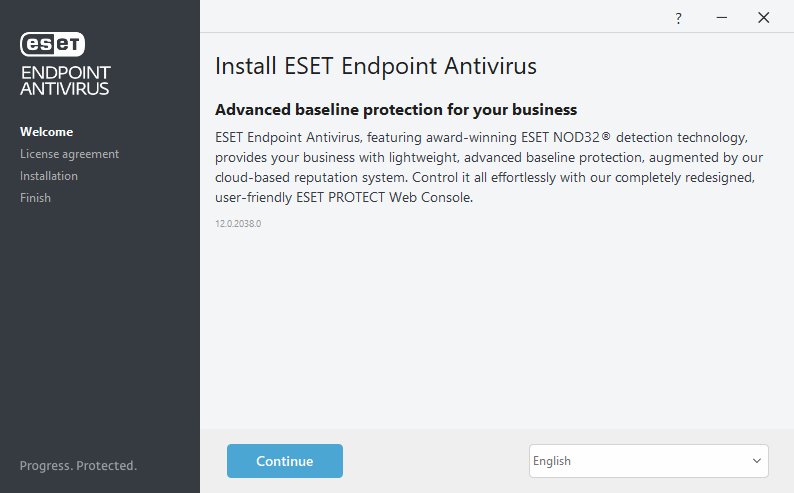The height and width of the screenshot is (493, 794).
Task: Open help via the question mark icon
Action: pyautogui.click(x=678, y=18)
